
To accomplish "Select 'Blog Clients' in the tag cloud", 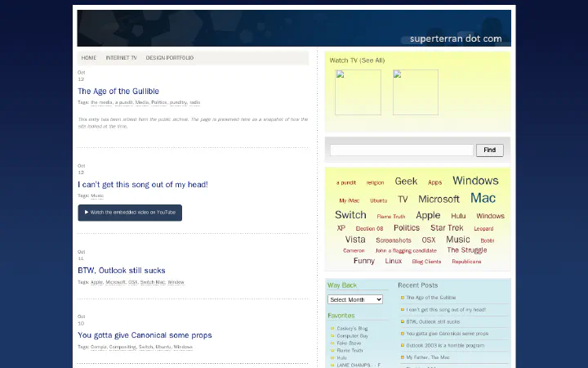I will pos(426,262).
